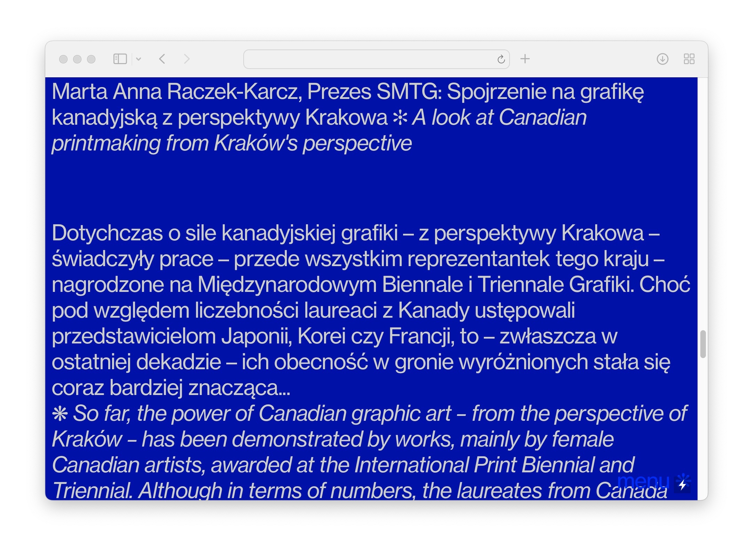Click the vertical scrollbar thumb
Image resolution: width=756 pixels, height=542 pixels.
[x=703, y=344]
